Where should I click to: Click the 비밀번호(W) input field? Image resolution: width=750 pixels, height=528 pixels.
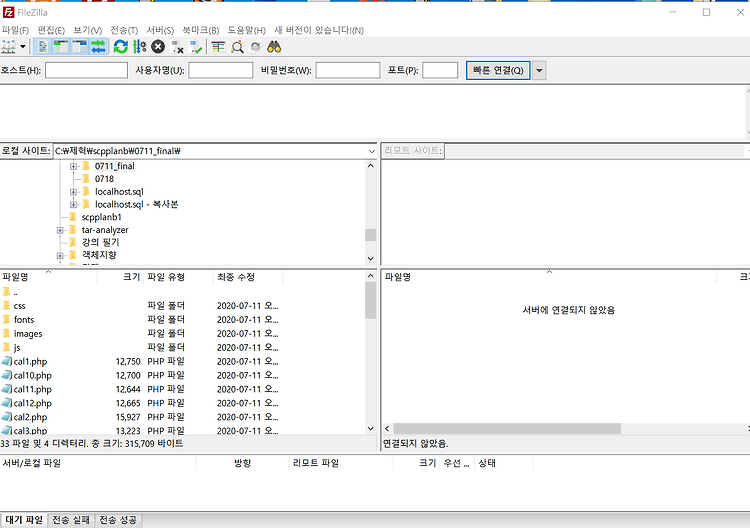(348, 70)
